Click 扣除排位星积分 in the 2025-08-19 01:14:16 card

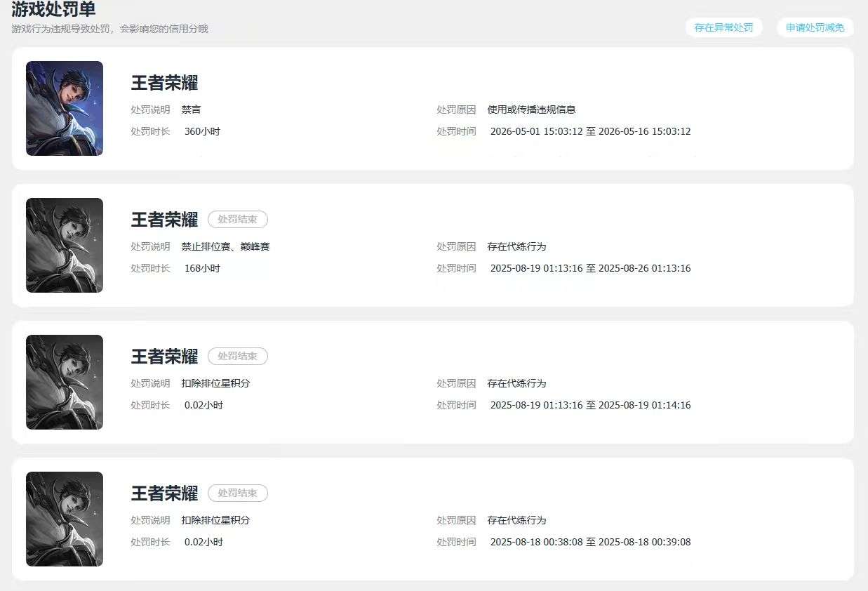pyautogui.click(x=215, y=383)
